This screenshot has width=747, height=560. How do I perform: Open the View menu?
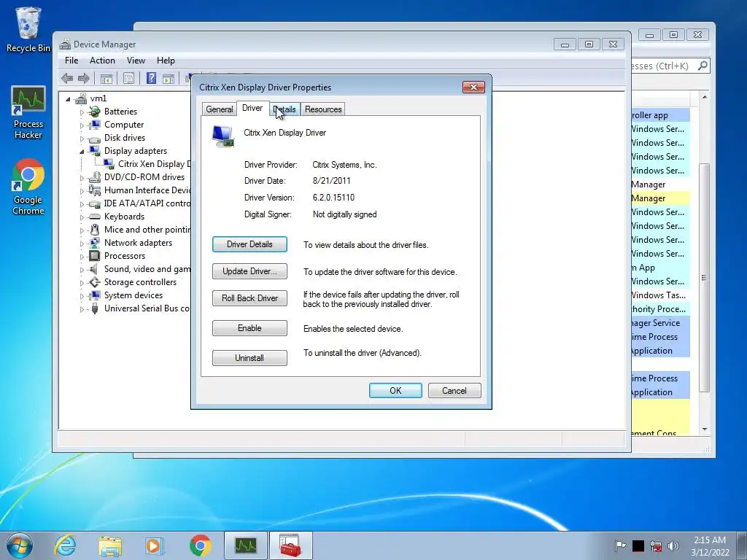pos(136,61)
